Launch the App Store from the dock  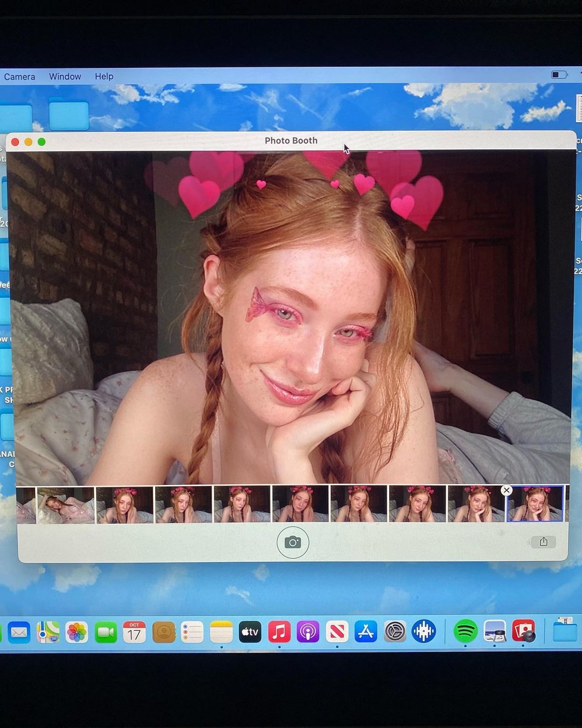click(366, 632)
